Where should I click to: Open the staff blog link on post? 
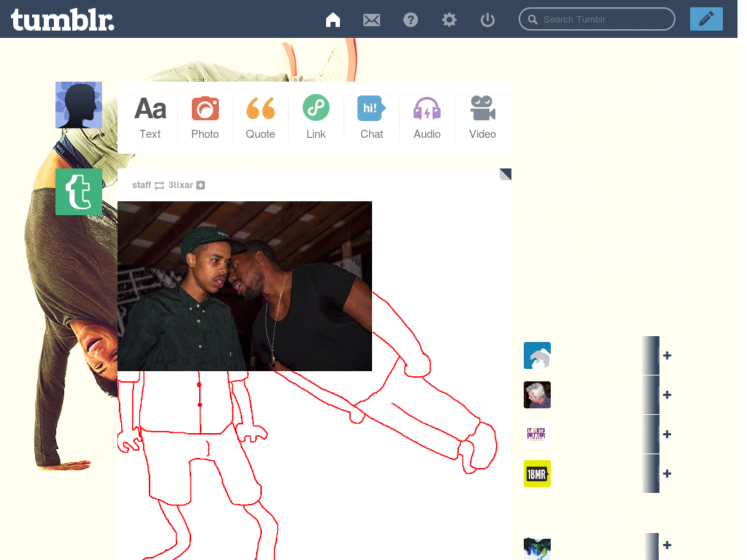point(142,185)
